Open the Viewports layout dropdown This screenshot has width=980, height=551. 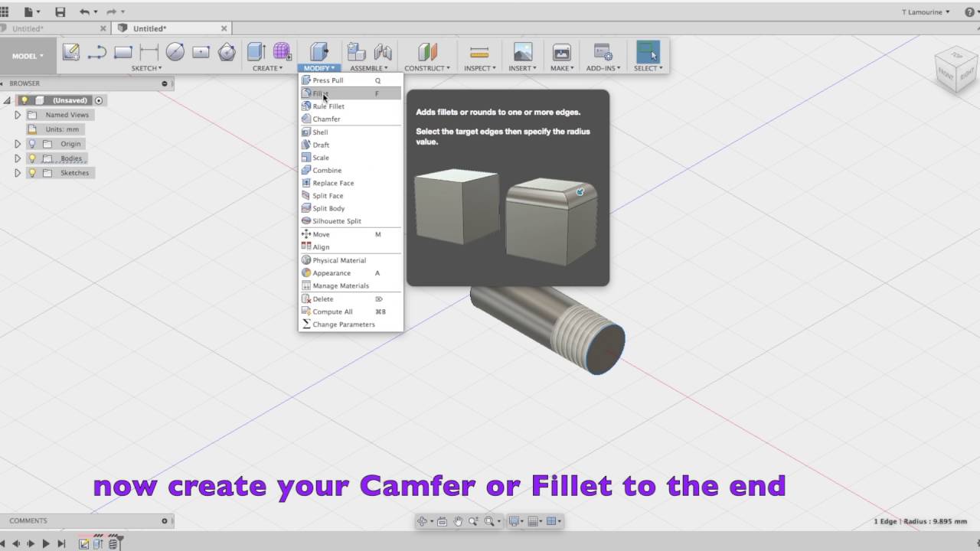coord(554,521)
